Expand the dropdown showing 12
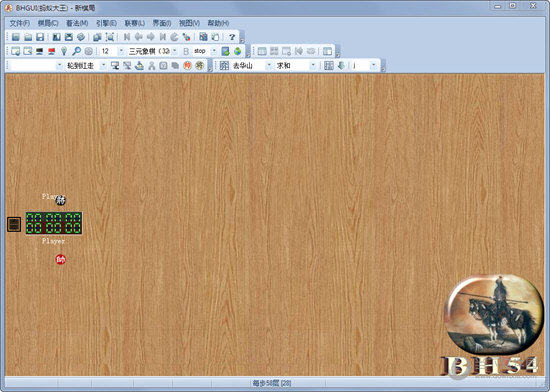This screenshot has width=550, height=392. [121, 51]
